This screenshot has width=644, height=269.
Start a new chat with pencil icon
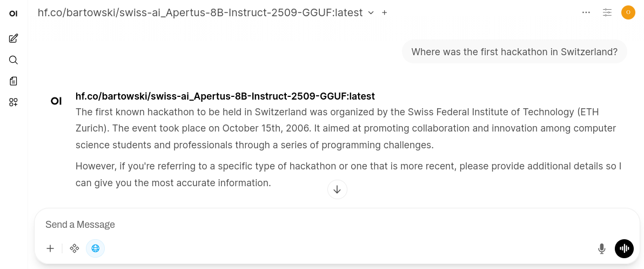point(14,38)
